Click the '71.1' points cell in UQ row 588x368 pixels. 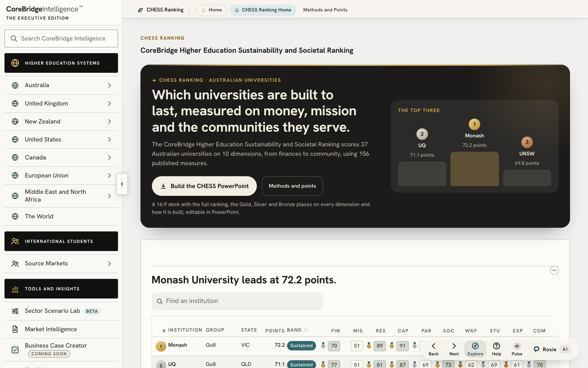280,364
